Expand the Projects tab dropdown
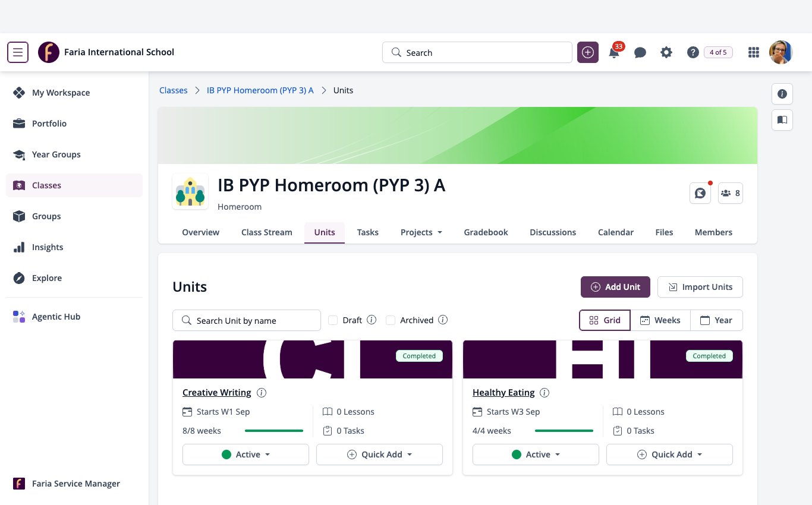Viewport: 812px width, 505px height. point(421,232)
